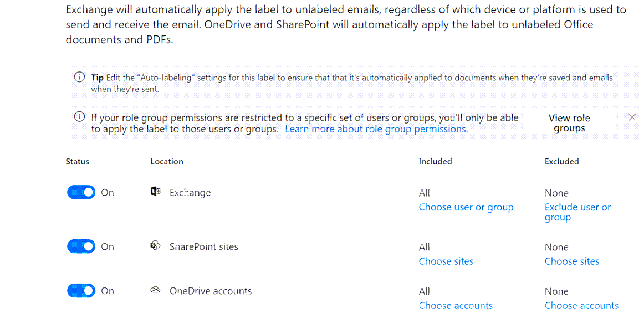The width and height of the screenshot is (644, 324).
Task: Choose included sites for SharePoint
Action: (x=446, y=261)
